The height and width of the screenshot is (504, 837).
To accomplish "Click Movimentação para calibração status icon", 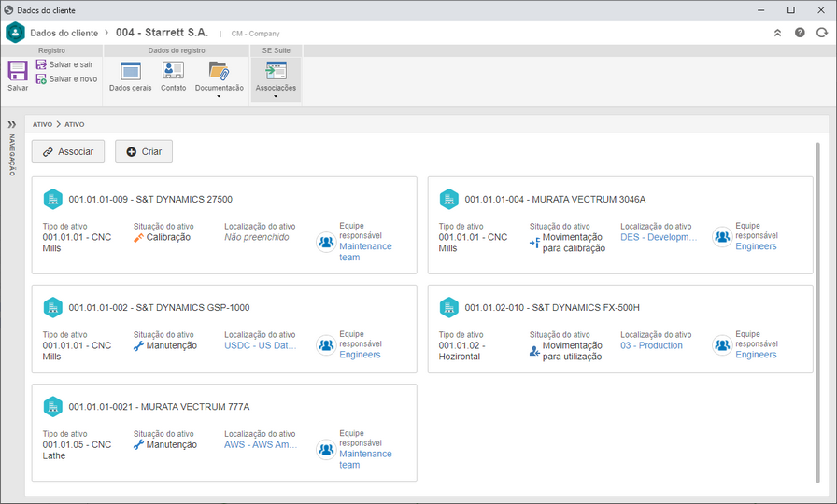I will click(535, 244).
